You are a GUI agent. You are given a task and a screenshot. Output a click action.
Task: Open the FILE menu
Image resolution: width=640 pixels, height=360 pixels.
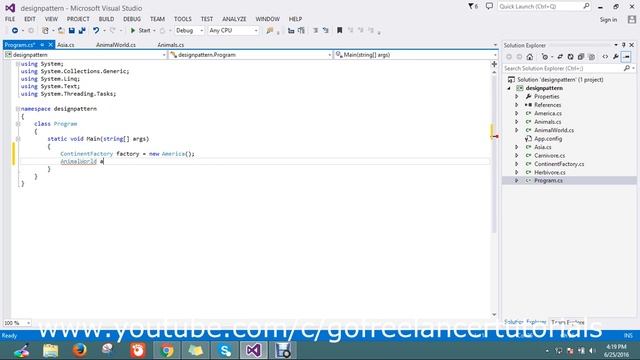[x=10, y=19]
